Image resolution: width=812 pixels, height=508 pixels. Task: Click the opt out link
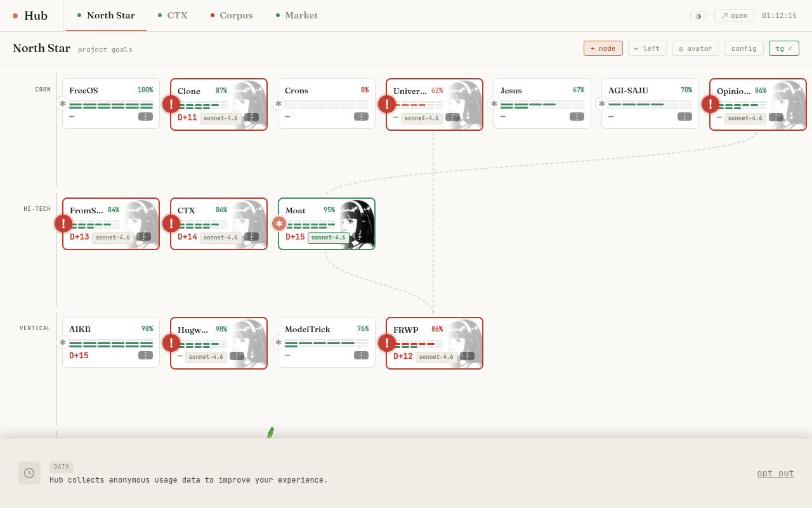775,473
